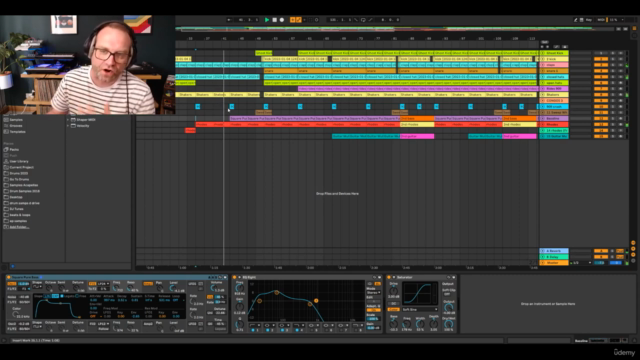Screen dimensions: 640x360
Task: Toggle the arrangement Loop switch
Action: (x=363, y=20)
